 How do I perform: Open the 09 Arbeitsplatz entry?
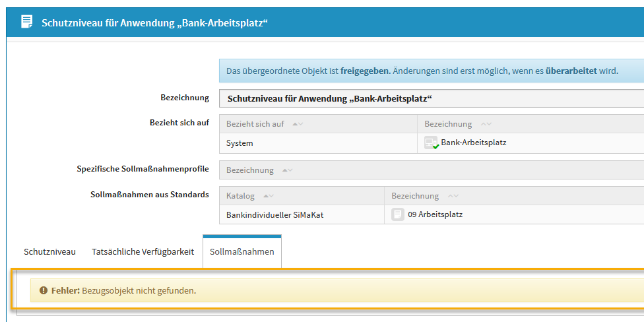[435, 214]
